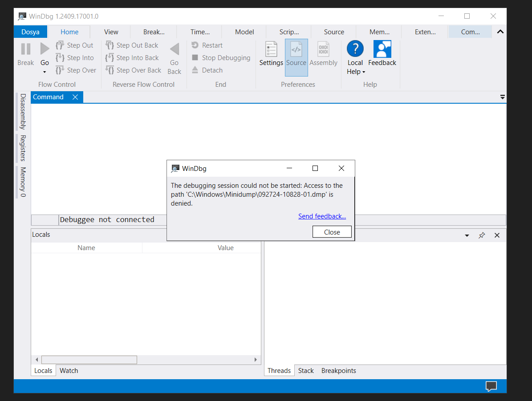Open the Registers side panel
This screenshot has width=532, height=401.
pos(23,148)
